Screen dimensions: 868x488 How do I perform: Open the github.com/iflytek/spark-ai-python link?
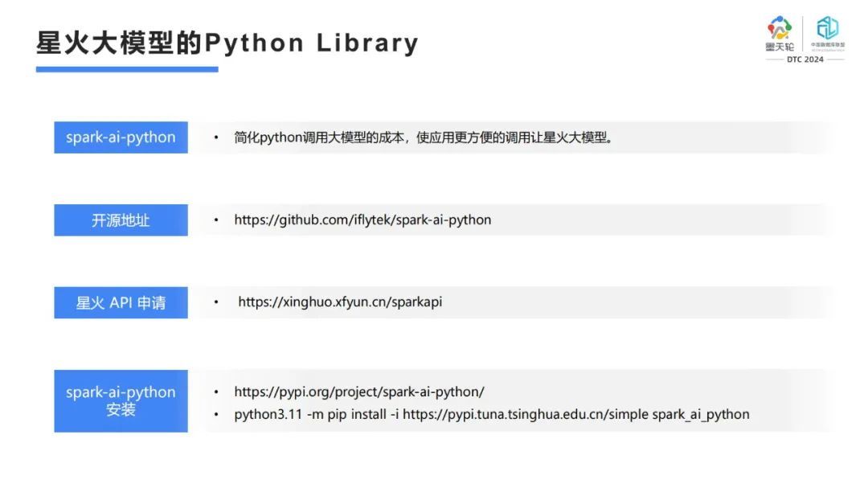coord(362,220)
